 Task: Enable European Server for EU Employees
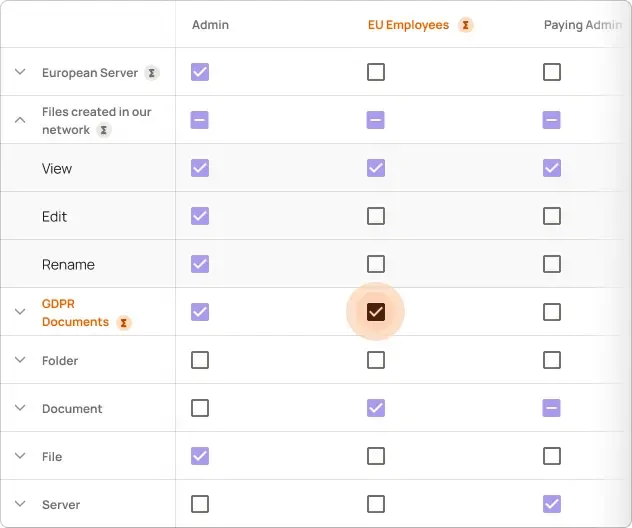pos(375,72)
